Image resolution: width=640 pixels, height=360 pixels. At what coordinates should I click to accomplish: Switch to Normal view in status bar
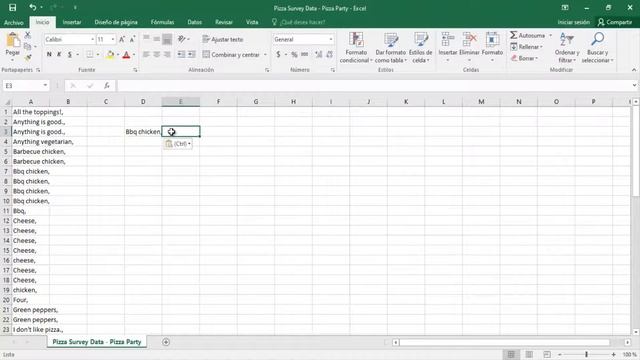click(511, 354)
